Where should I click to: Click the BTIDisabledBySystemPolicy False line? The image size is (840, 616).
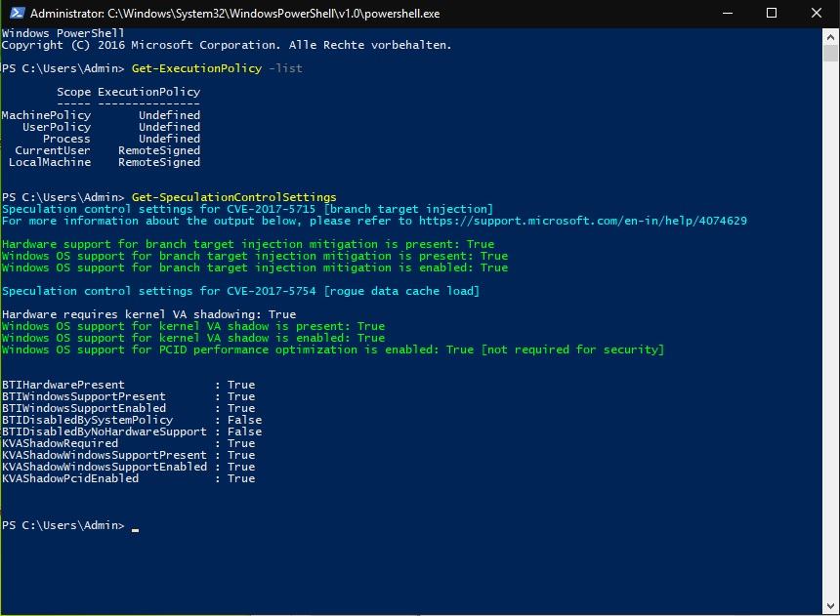(132, 420)
